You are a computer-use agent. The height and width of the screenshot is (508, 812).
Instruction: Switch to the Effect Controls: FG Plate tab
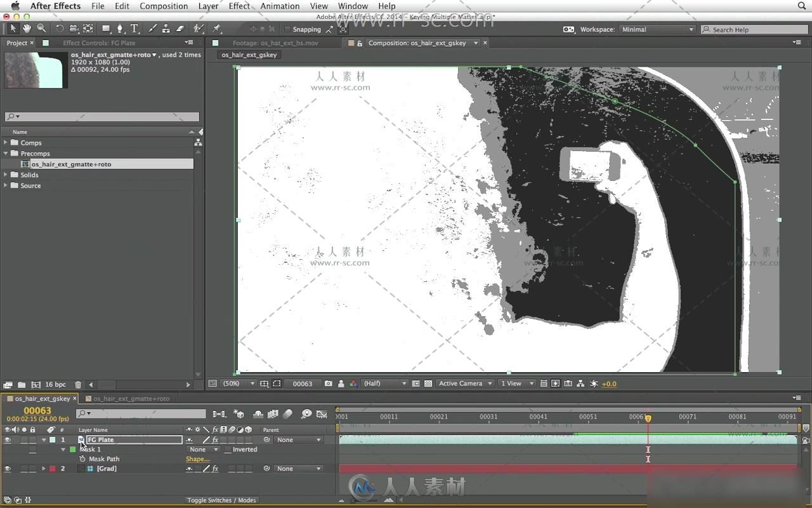point(99,43)
